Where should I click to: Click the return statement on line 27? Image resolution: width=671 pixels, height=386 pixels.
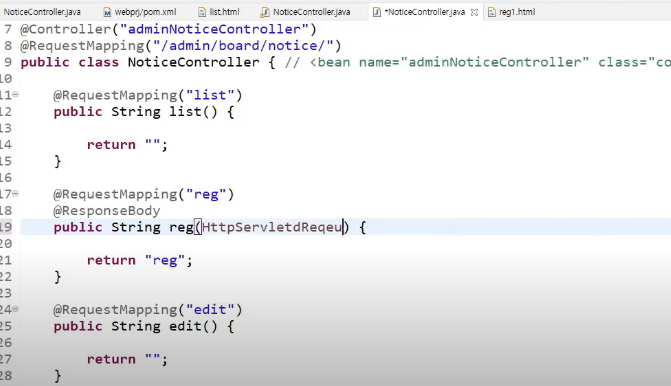click(127, 359)
